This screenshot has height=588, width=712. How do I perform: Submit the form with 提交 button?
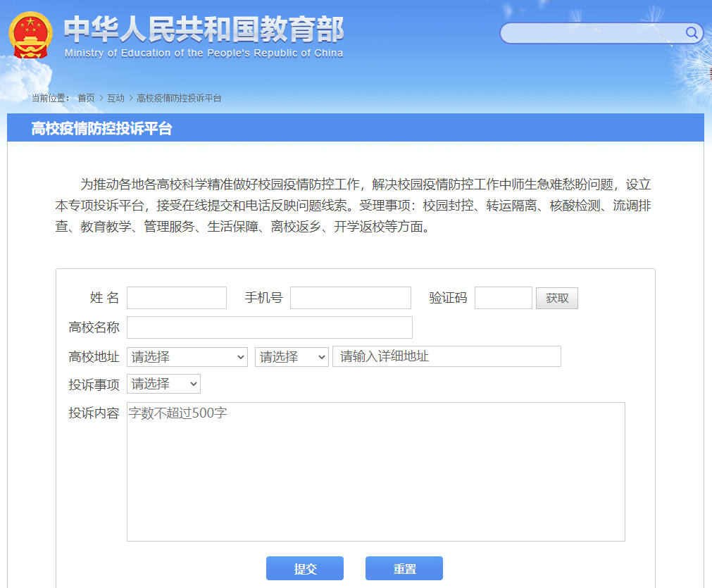(x=304, y=568)
